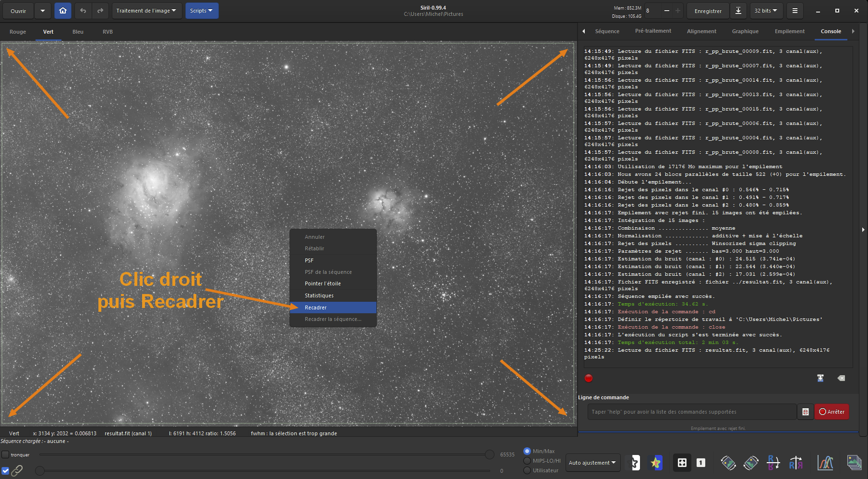Screen dimensions: 868x479
Task: Switch to the RVB tab
Action: coord(108,32)
